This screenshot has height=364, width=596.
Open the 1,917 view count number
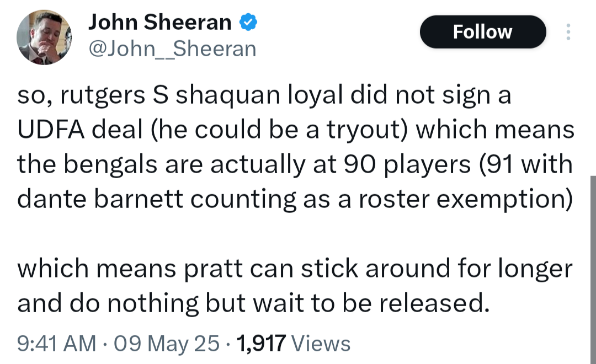pos(260,343)
